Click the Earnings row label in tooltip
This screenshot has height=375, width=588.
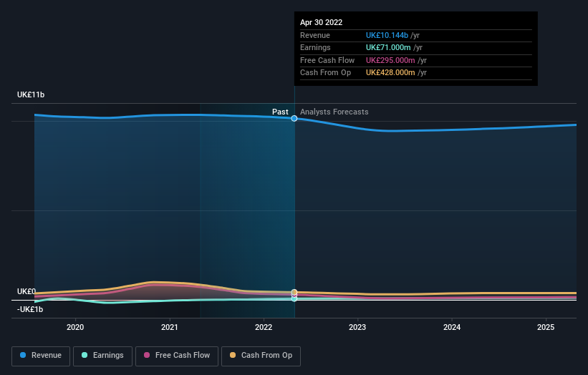pos(315,47)
